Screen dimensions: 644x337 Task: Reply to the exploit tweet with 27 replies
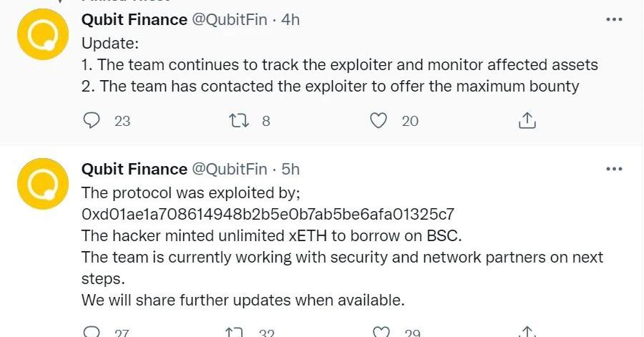tap(92, 332)
